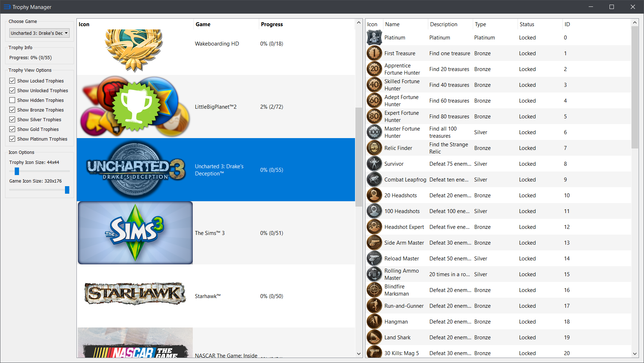Click the Platinum trophy icon
Screen dimensions: 644x363
[374, 38]
